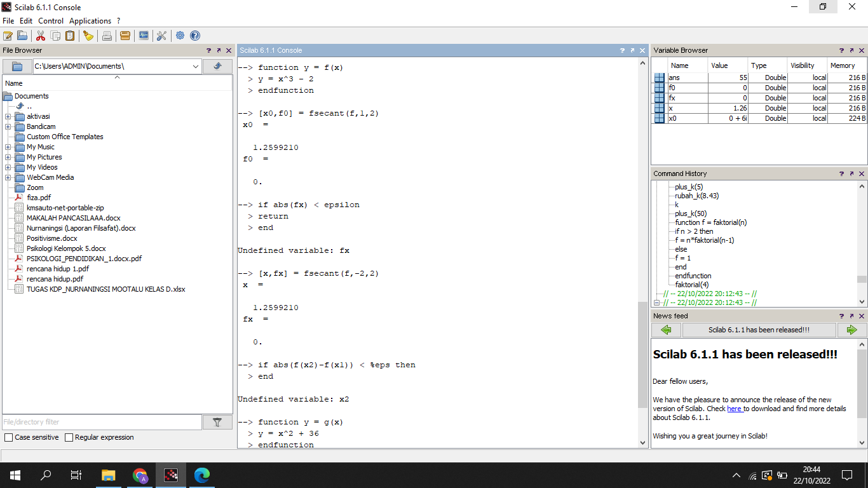Expand the Bandicam folder
This screenshot has height=488, width=868.
point(8,126)
